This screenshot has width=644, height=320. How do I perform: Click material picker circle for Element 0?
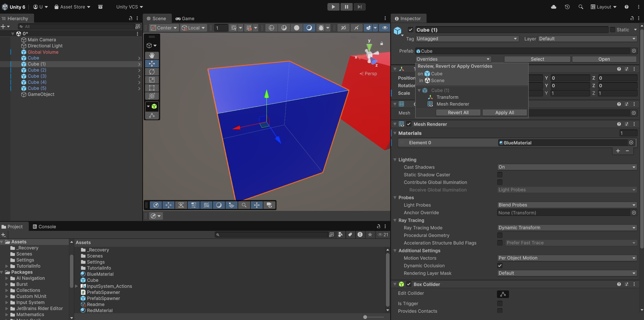[x=631, y=143]
